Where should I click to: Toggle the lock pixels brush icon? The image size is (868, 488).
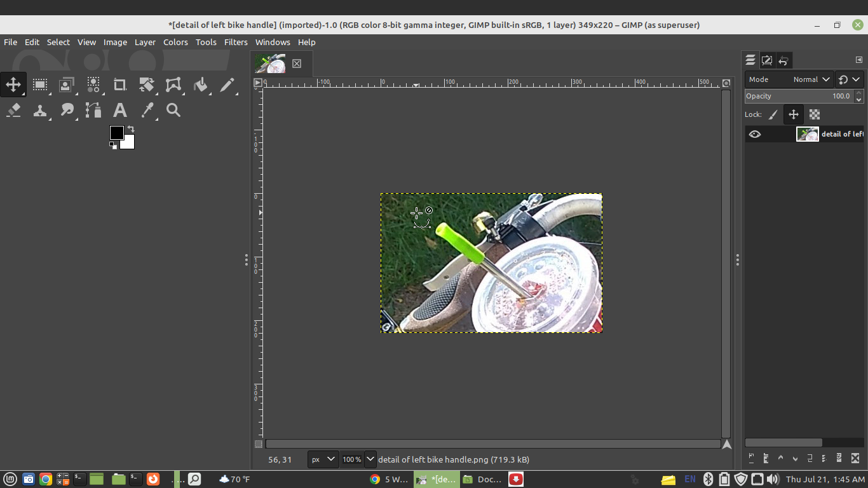point(773,115)
